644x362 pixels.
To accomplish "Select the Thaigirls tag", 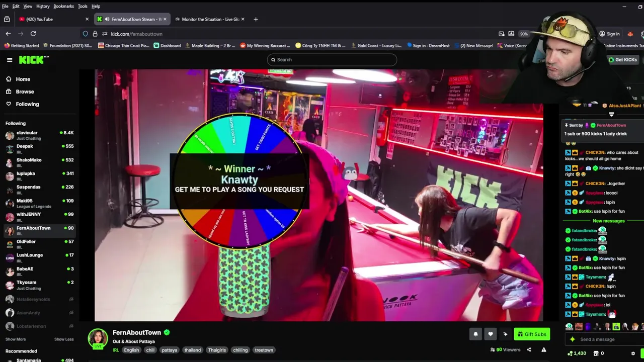I will pyautogui.click(x=217, y=350).
